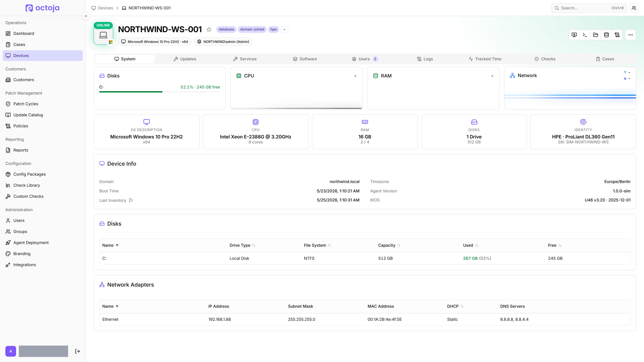Click the C: disk usage bar

159,92
